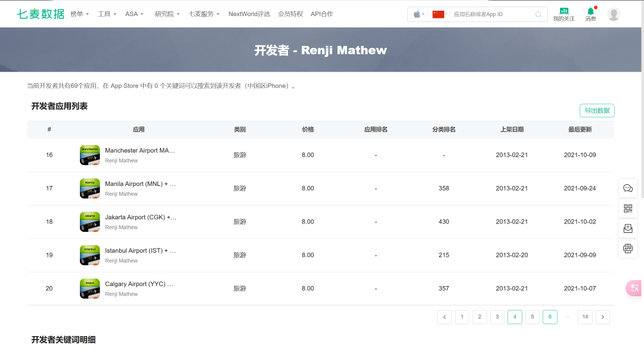Open 会员特权 page
Viewport: 644px width, 354px height.
tap(290, 14)
